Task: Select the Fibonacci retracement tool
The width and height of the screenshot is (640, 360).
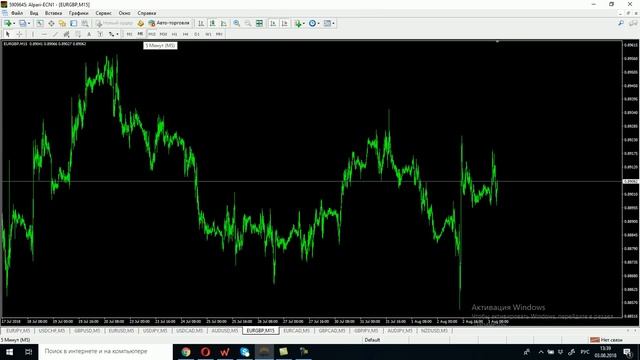Action: pyautogui.click(x=78, y=34)
